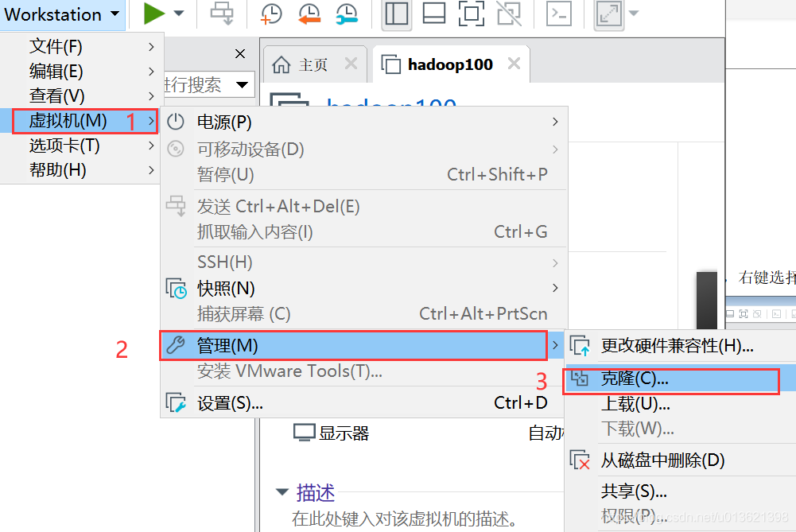
Task: Close the 主页 tab
Action: [x=351, y=64]
